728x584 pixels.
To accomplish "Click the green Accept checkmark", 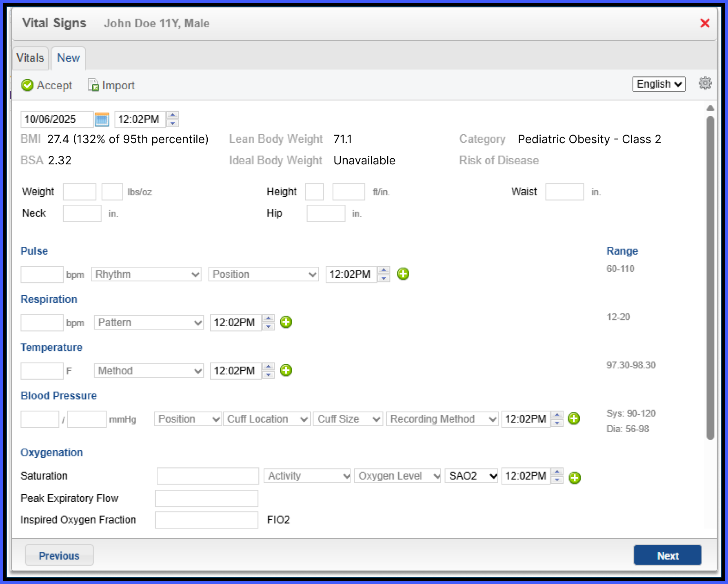I will tap(27, 85).
